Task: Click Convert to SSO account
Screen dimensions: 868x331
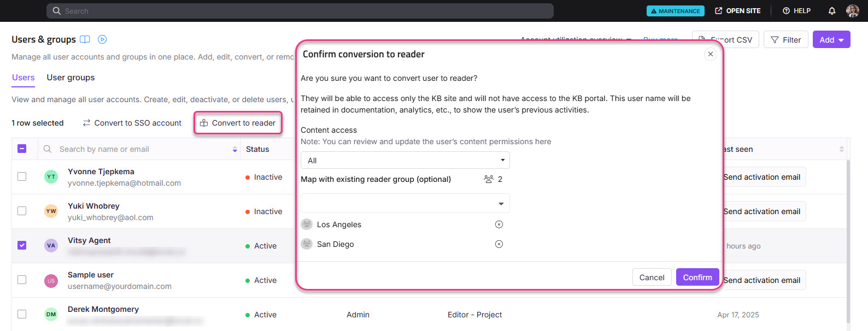Action: 132,123
